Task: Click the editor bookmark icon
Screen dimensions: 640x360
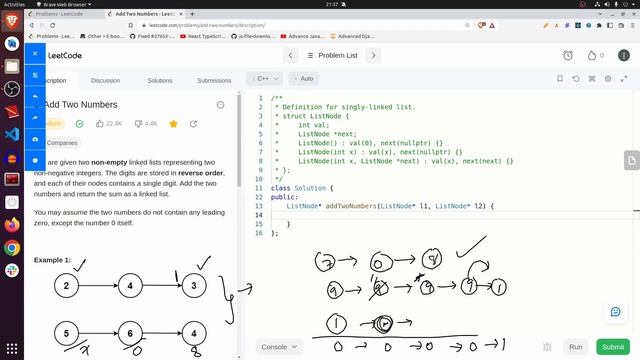Action: pos(560,78)
